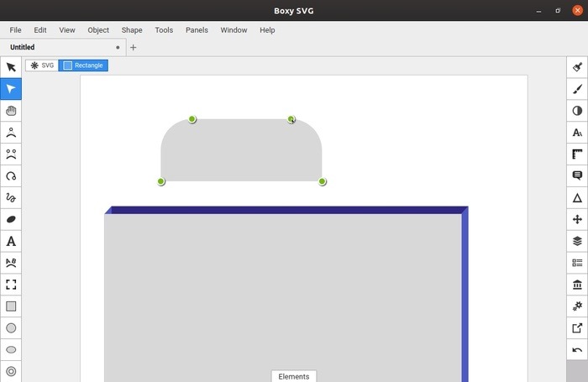Open the Tools menu
This screenshot has width=588, height=382.
pos(164,30)
